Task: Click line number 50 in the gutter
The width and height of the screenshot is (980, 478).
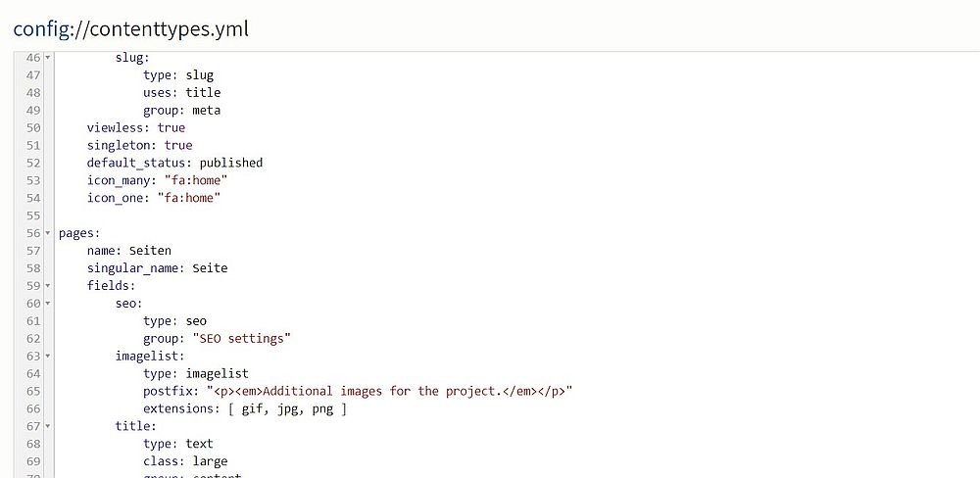Action: point(33,127)
